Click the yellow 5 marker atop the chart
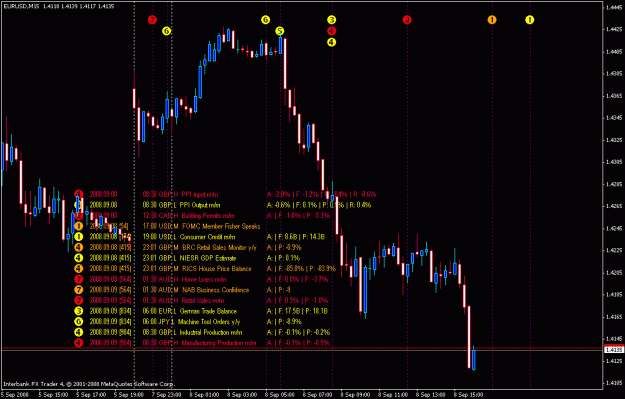This screenshot has width=625, height=399. click(280, 31)
